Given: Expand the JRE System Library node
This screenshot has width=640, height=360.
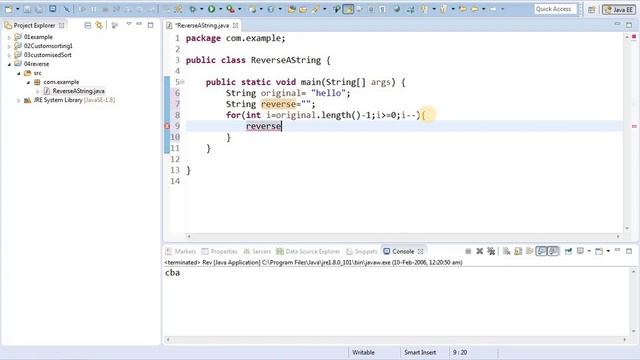Looking at the screenshot, I should coord(18,100).
